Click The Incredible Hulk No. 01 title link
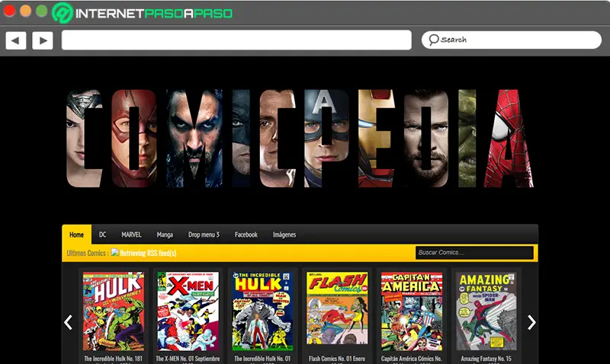This screenshot has height=364, width=610. point(262,359)
